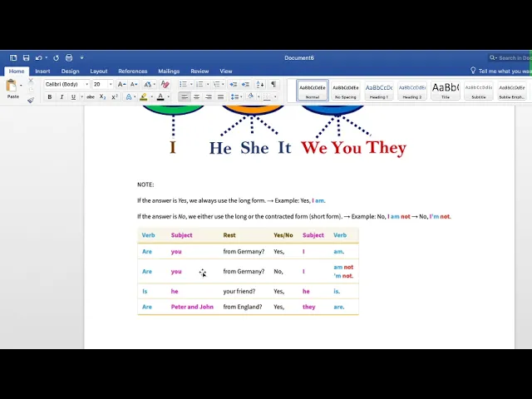532x399 pixels.
Task: Apply paragraph shading paint bucket
Action: click(x=251, y=96)
